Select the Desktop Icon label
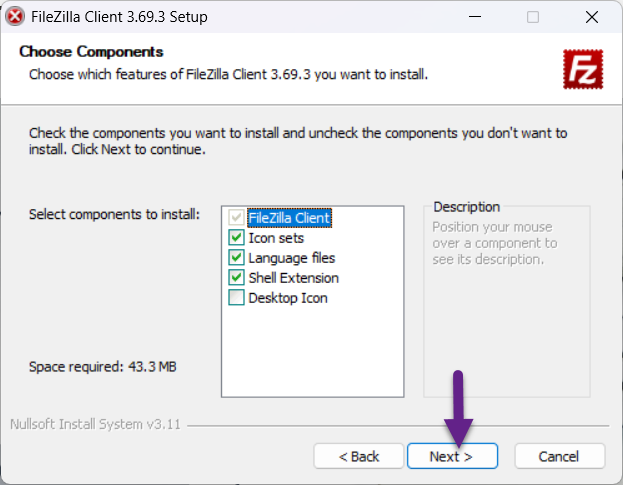Image resolution: width=623 pixels, height=485 pixels. coord(288,298)
